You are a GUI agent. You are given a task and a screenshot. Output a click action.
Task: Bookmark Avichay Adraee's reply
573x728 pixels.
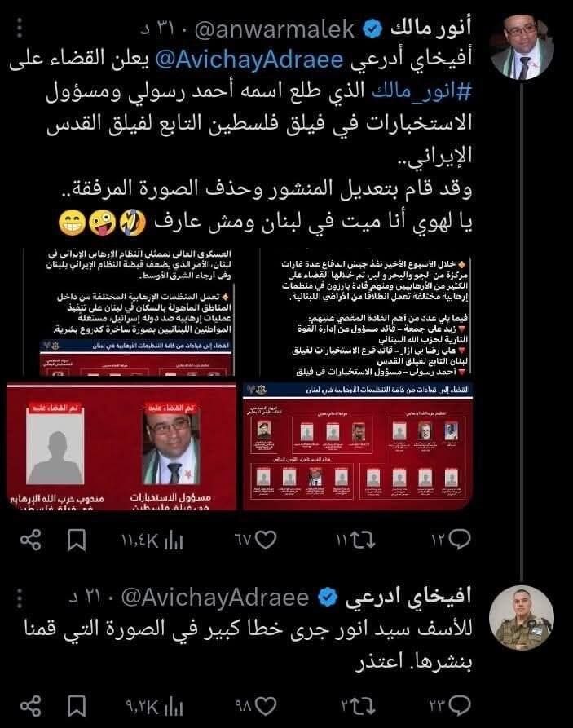pos(77,707)
